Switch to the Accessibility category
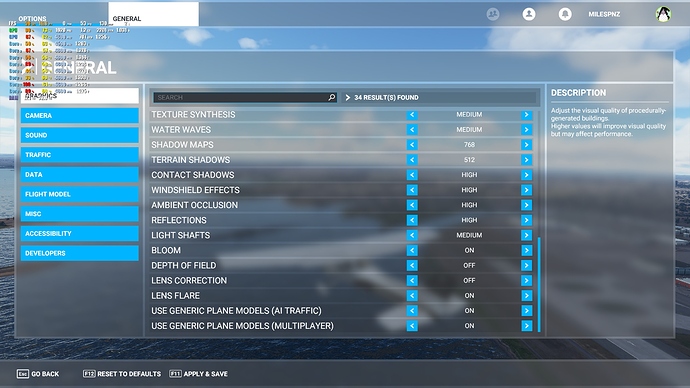690x388 pixels. 80,234
